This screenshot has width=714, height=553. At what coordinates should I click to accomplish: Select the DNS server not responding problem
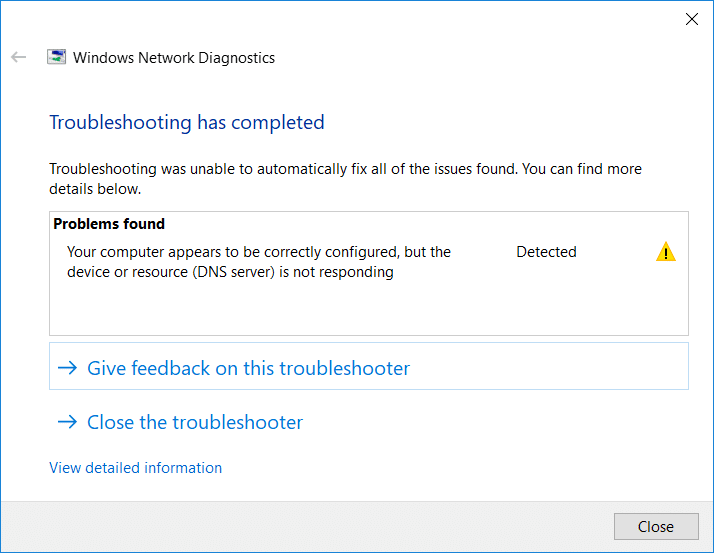pos(258,262)
